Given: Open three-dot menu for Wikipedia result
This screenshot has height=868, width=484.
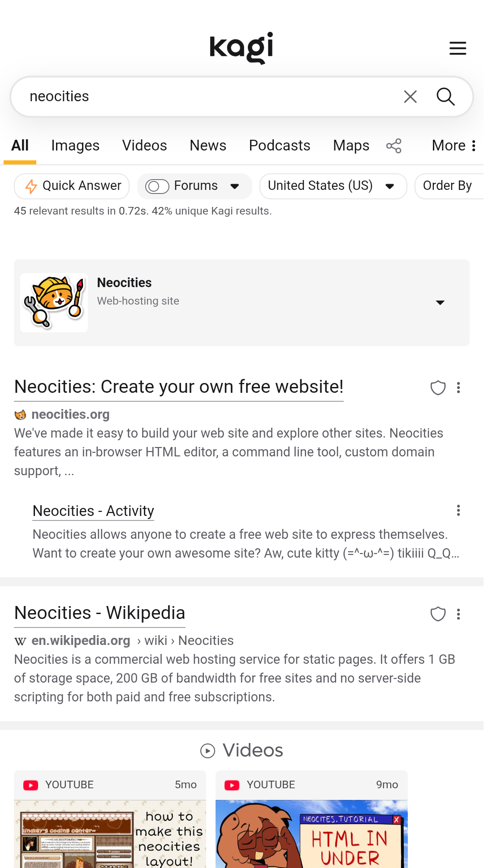Looking at the screenshot, I should click(458, 614).
